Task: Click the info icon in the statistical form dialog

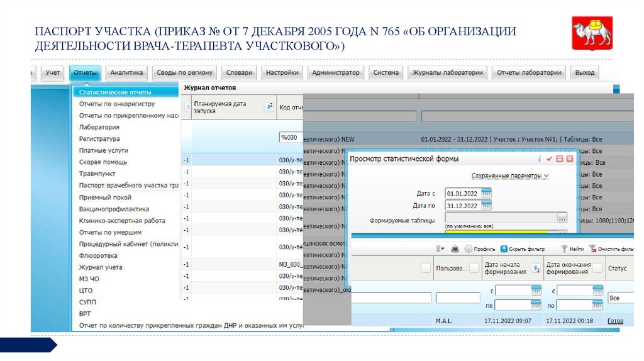Action: coord(539,159)
